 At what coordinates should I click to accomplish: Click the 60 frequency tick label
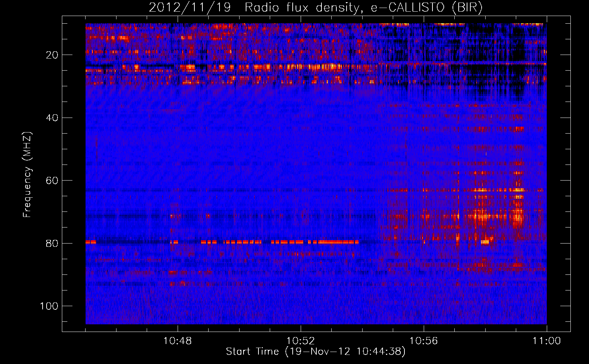click(x=52, y=181)
